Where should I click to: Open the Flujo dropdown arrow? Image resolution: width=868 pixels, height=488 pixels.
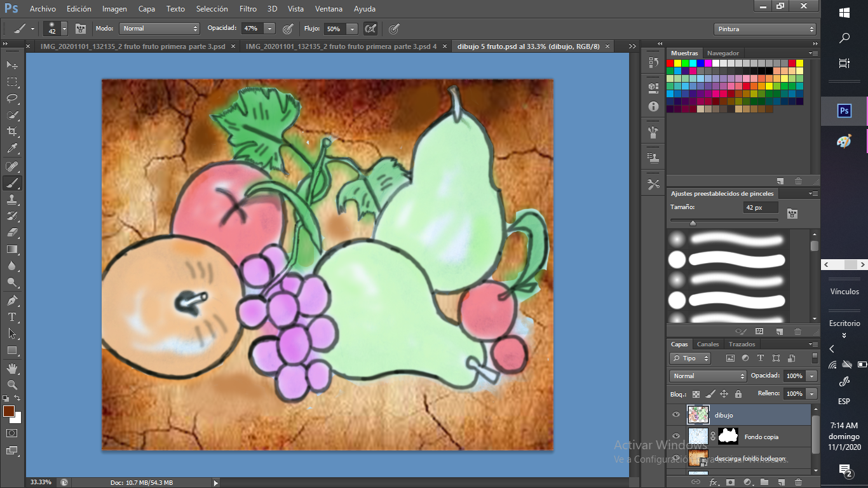coord(351,29)
